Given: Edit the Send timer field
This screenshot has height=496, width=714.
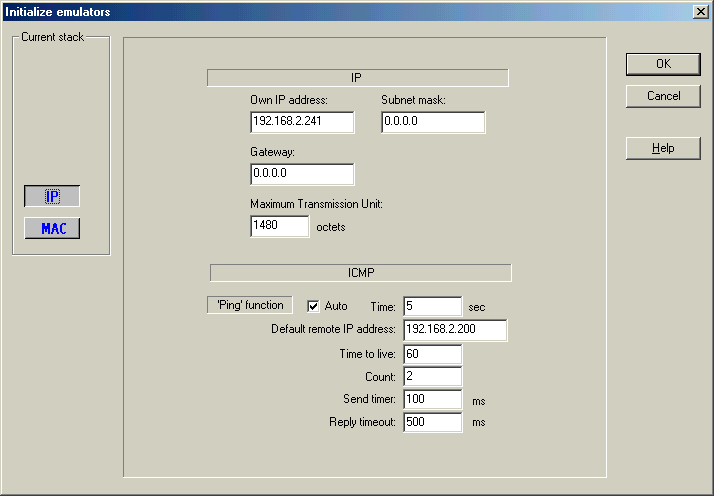Looking at the screenshot, I should (x=433, y=399).
